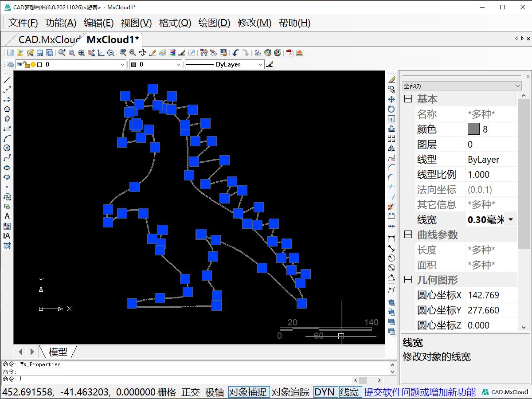Click the 提交软件问题或增加新功能 link
Viewport: 532px width, 399px height.
click(419, 392)
